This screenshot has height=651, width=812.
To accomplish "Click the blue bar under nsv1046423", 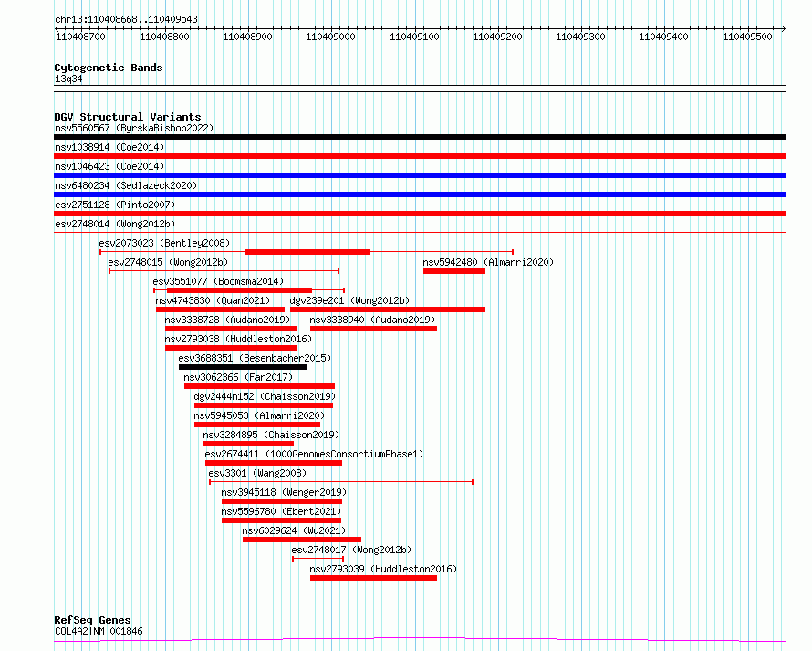I will [x=420, y=175].
